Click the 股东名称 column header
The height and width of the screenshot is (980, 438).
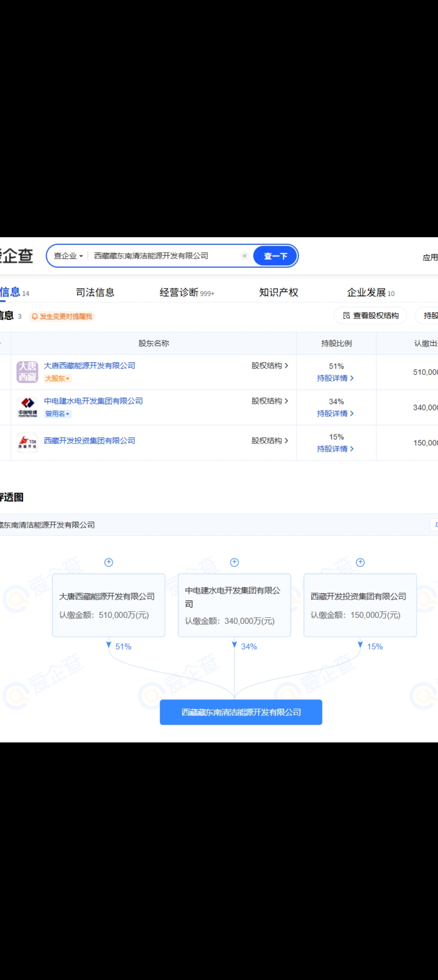pos(154,343)
